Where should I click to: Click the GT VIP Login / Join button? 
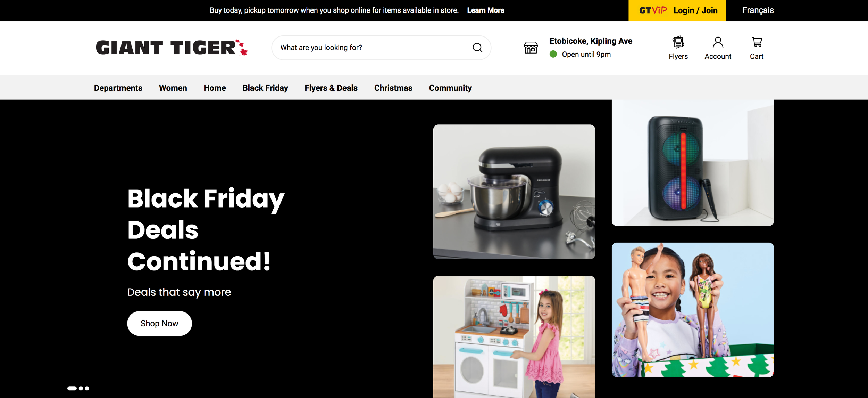[x=677, y=10]
